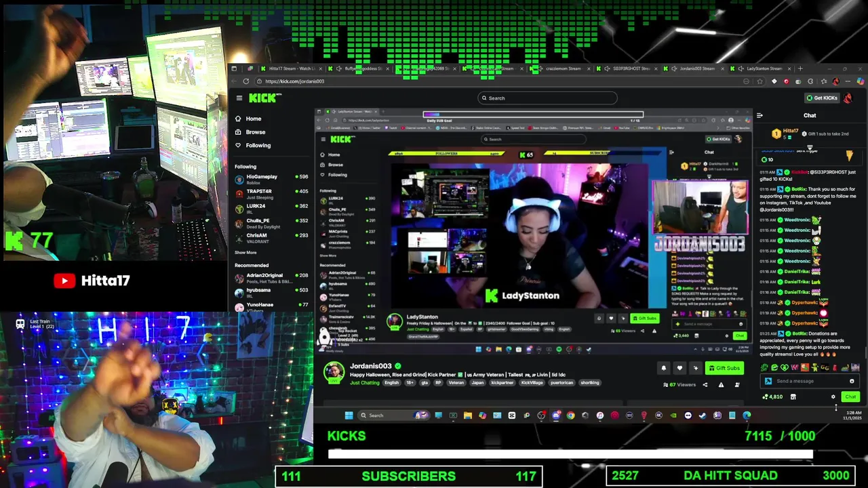Select the English tag
This screenshot has width=868, height=488.
[x=392, y=383]
